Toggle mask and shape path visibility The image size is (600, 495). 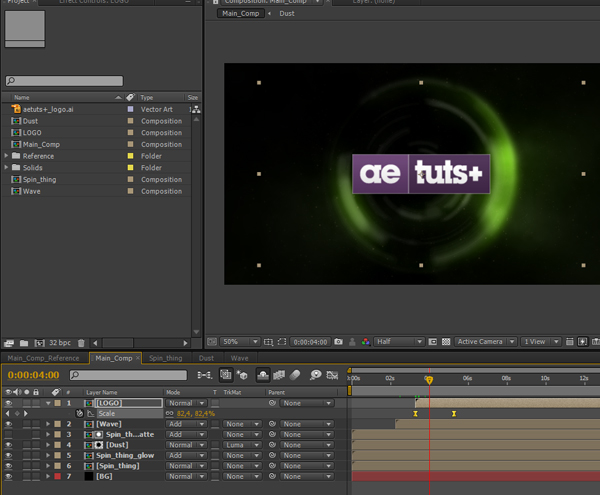(282, 342)
